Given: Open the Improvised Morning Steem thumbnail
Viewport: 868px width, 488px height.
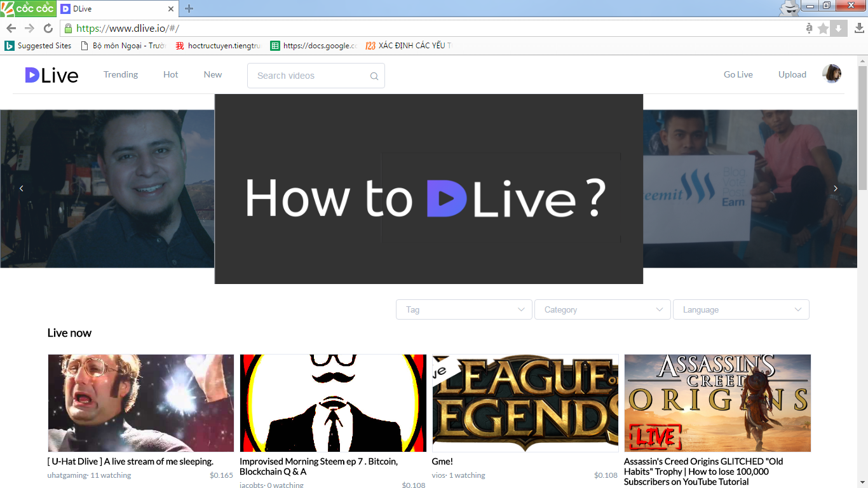Looking at the screenshot, I should pos(333,403).
